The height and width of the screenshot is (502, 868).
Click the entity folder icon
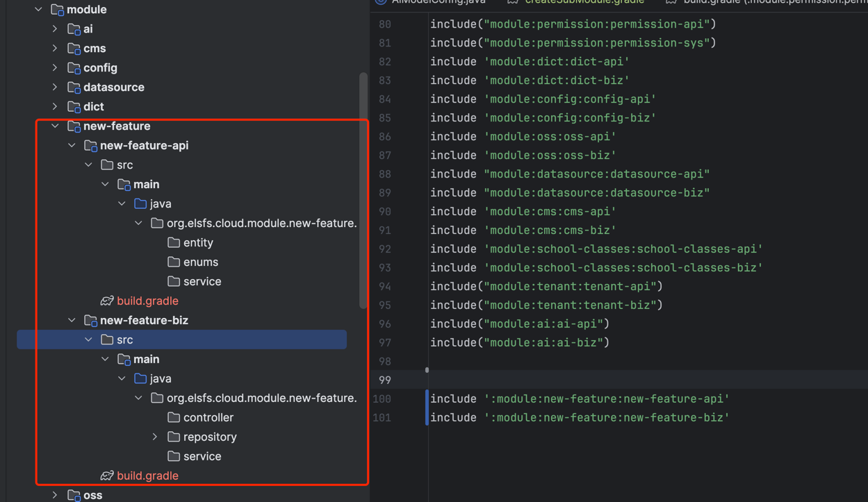(x=174, y=242)
